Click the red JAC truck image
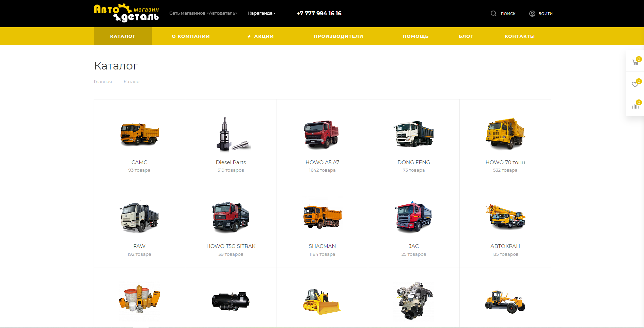The image size is (644, 328). [x=413, y=217]
